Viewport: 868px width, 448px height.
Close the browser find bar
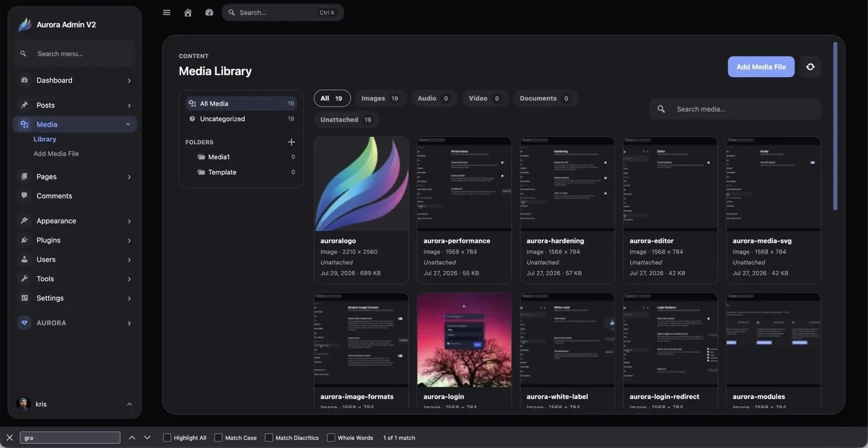point(10,438)
